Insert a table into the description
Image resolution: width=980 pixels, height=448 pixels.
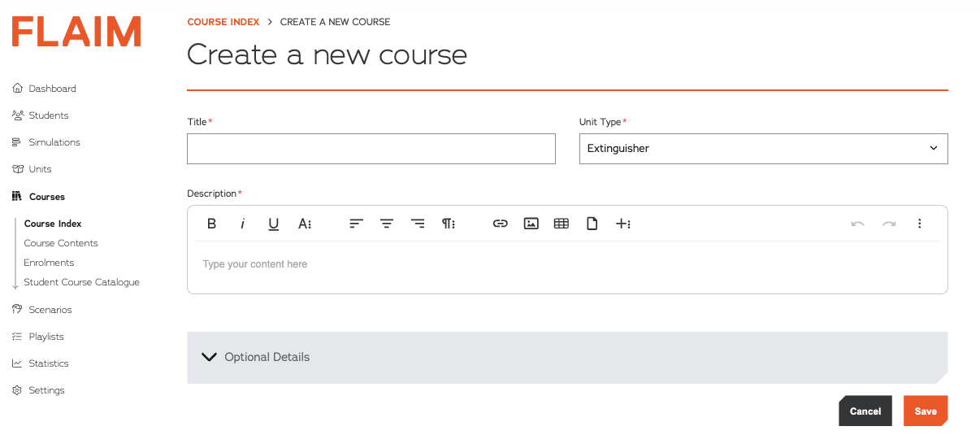(x=562, y=224)
